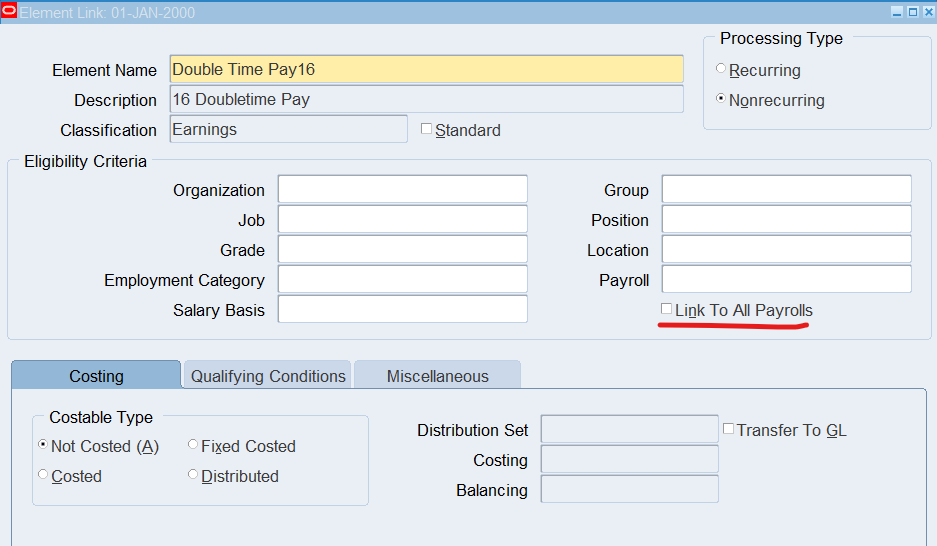Click the Element Name field

(x=426, y=69)
